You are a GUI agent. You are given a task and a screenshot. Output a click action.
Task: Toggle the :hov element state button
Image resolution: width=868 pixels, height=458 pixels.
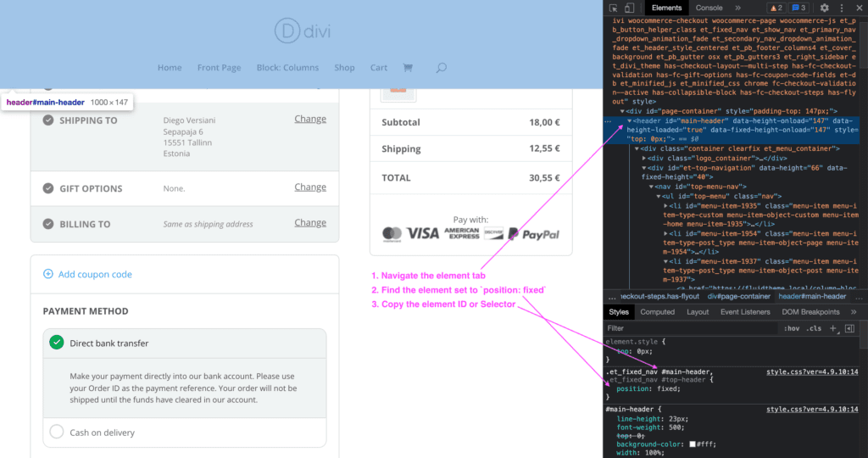point(792,328)
